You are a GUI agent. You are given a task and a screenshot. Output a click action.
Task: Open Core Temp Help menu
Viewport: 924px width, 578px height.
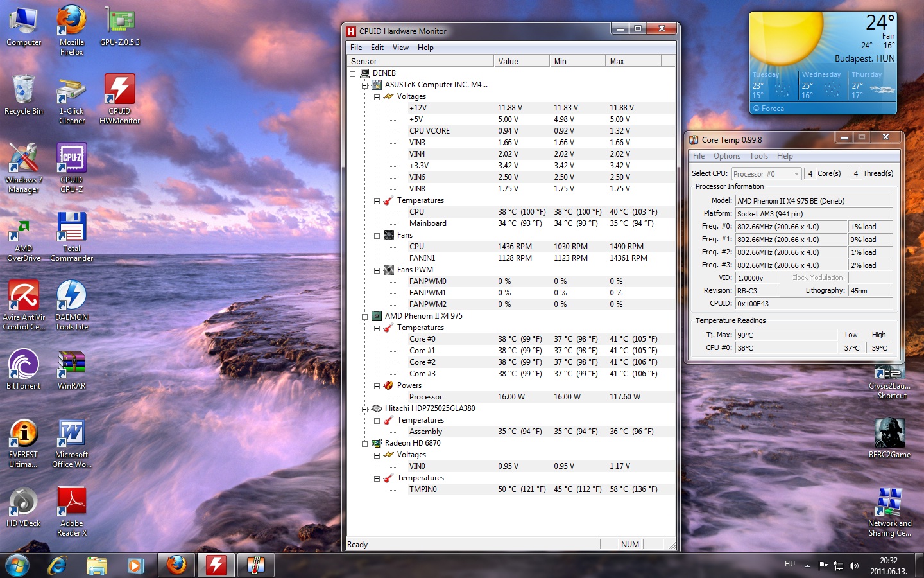tap(785, 156)
